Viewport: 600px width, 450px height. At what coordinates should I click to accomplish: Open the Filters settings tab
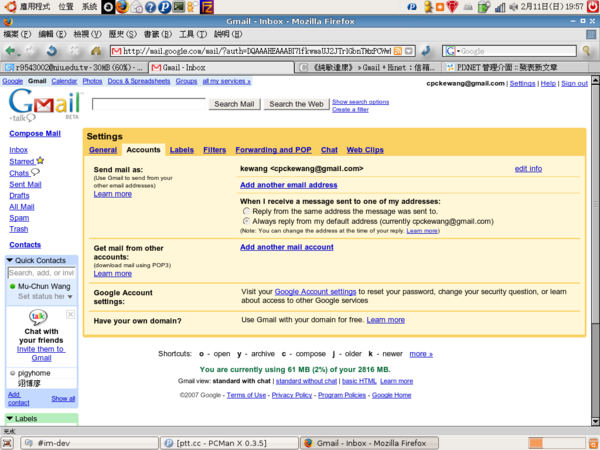point(215,150)
